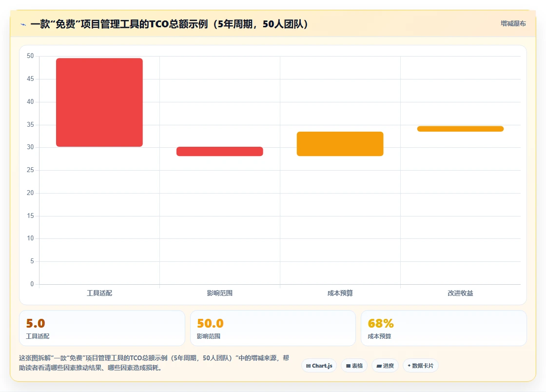
Task: Click the 改进收益 x-axis label
Action: [x=460, y=293]
